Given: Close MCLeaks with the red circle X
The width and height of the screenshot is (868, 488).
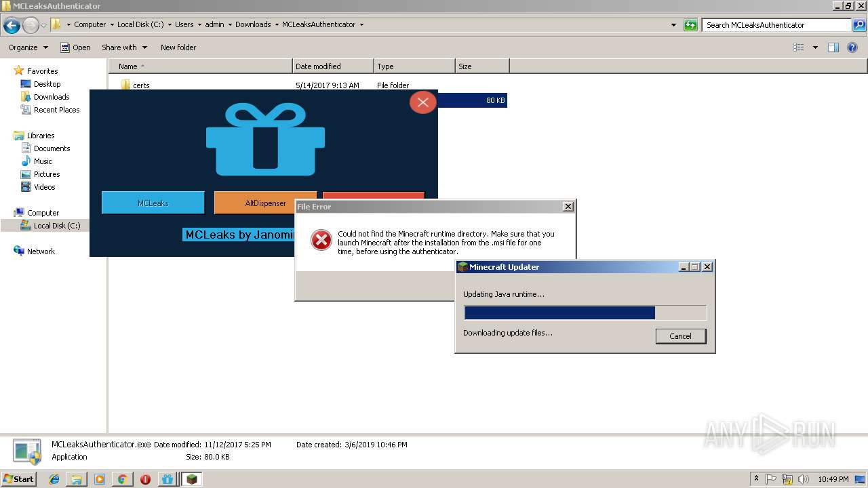Looking at the screenshot, I should 423,102.
